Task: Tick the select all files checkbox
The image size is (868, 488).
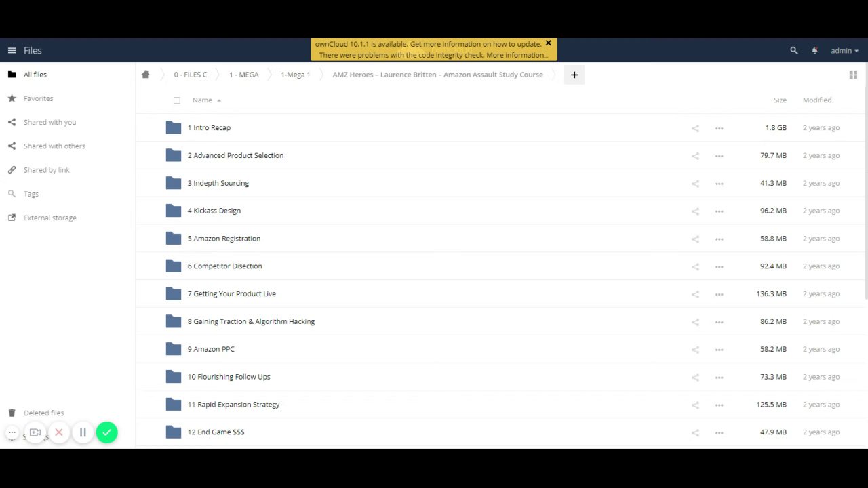Action: pos(177,100)
